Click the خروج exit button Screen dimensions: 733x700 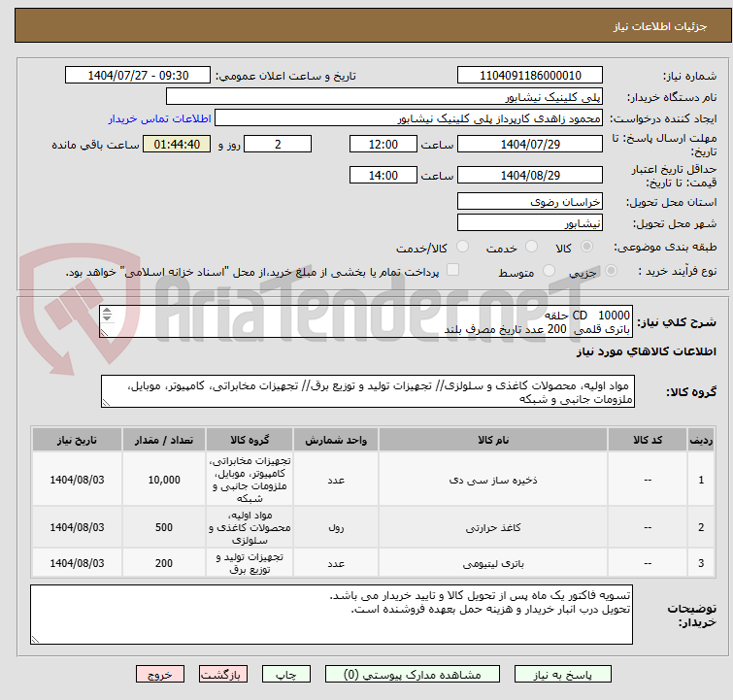click(x=160, y=675)
